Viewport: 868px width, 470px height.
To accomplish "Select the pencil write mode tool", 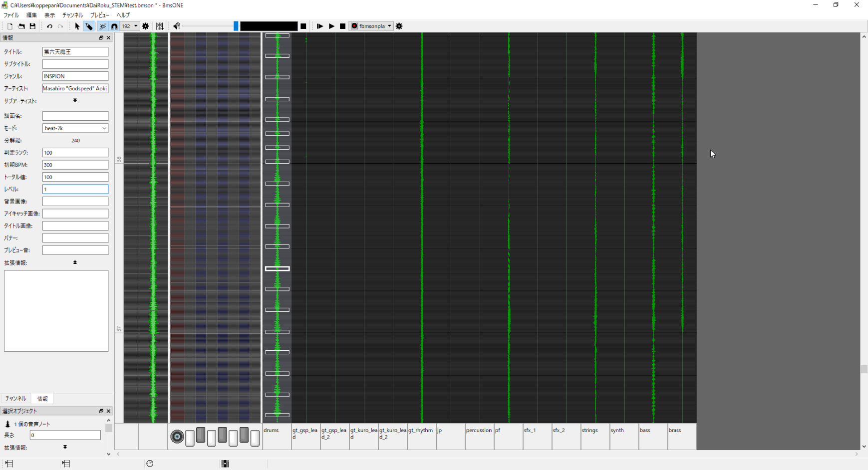I will [x=89, y=26].
